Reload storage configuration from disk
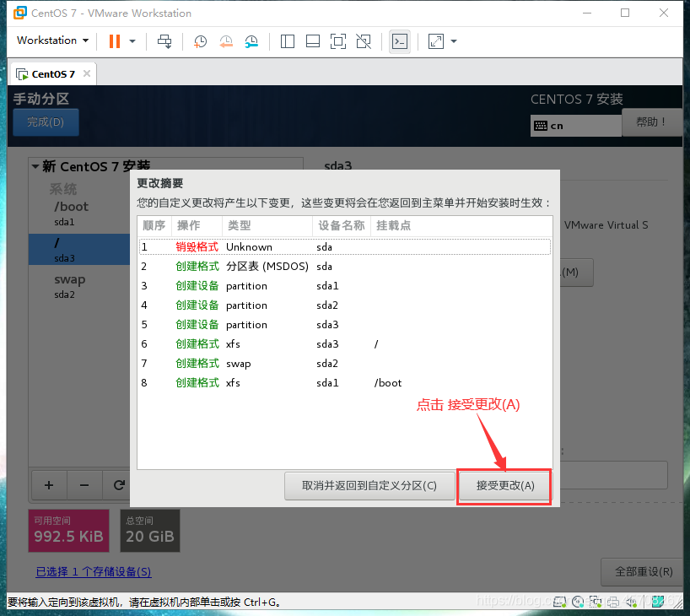690x616 pixels. (x=118, y=485)
